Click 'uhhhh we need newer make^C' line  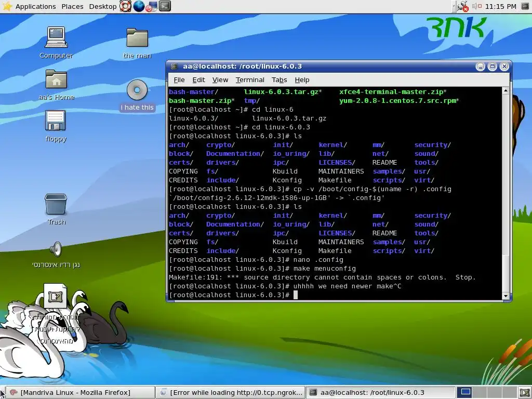(285, 286)
